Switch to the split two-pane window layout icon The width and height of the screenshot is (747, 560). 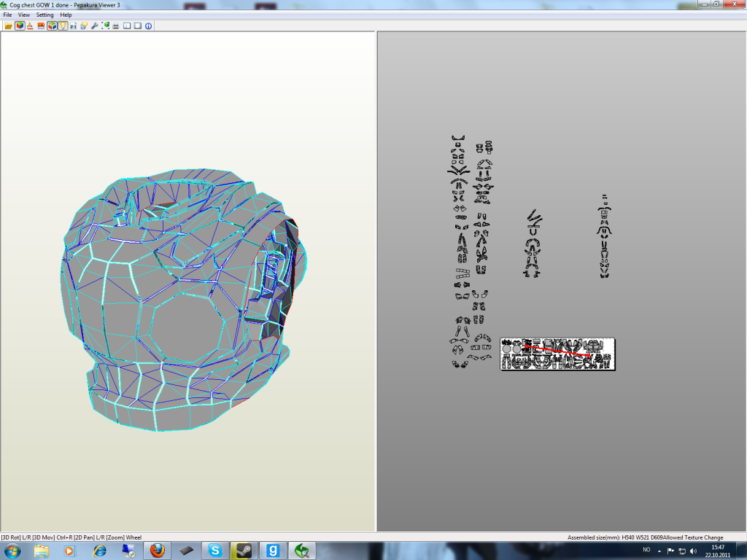pos(127,26)
